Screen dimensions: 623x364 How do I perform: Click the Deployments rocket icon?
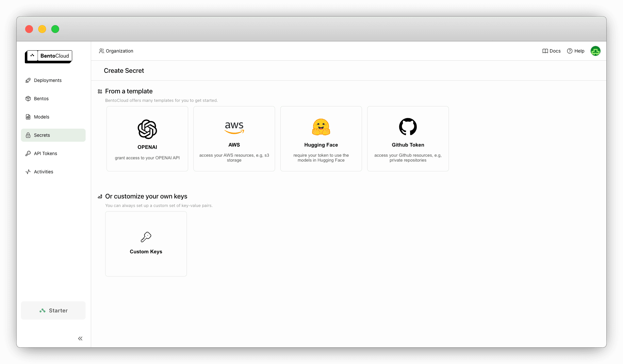pos(28,80)
